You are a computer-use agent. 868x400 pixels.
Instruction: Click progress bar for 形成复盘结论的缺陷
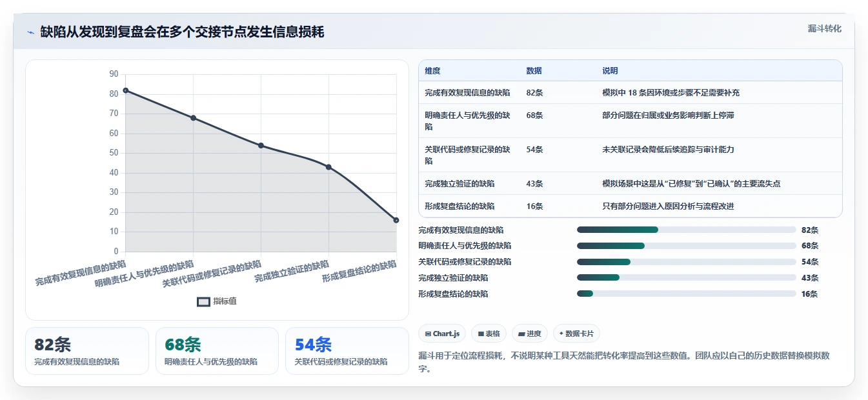point(686,294)
